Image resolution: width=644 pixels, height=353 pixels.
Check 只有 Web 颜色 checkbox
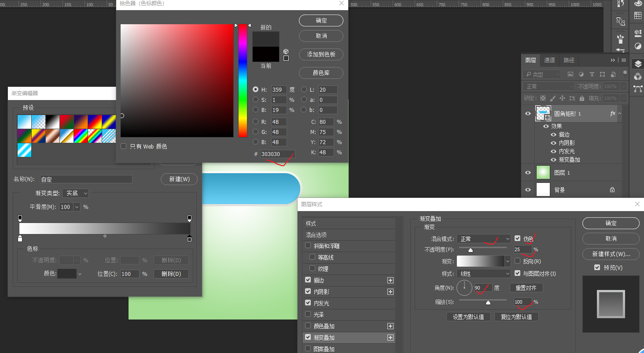[x=124, y=146]
